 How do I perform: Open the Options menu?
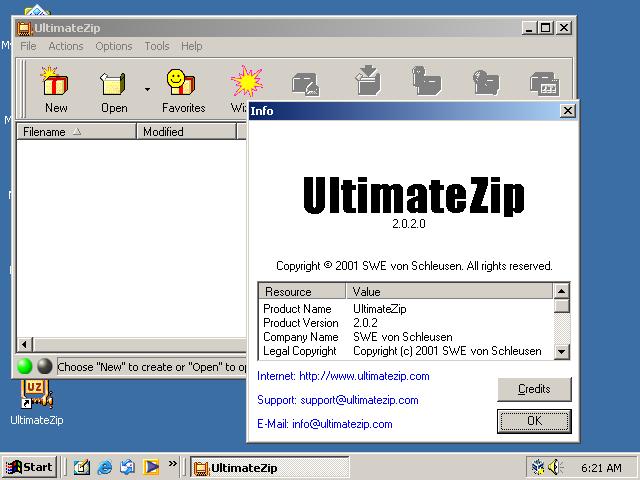tap(113, 46)
